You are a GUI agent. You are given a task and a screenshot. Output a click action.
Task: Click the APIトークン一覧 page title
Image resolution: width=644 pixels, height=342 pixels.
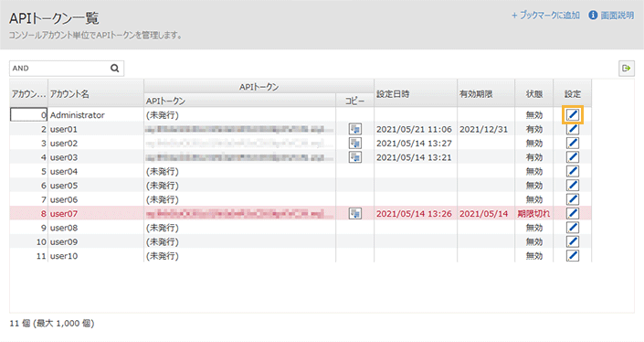pos(54,18)
